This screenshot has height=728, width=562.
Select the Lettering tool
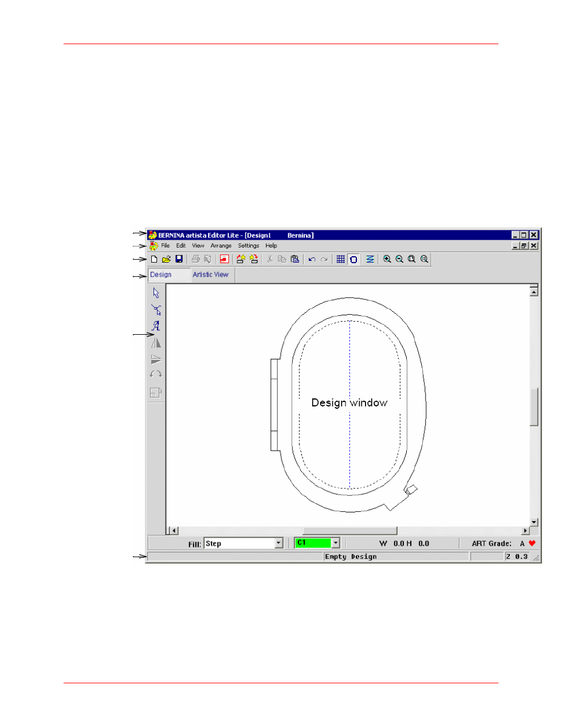point(156,326)
